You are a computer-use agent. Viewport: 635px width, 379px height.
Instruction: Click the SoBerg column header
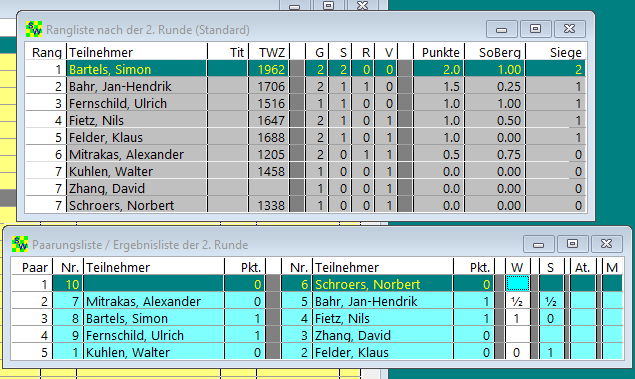point(499,52)
